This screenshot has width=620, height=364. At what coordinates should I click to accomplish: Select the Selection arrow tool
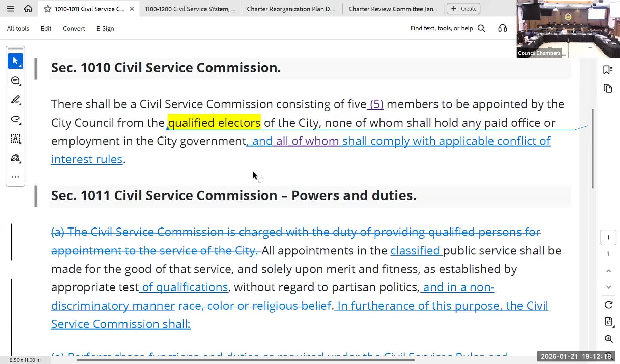click(x=15, y=61)
